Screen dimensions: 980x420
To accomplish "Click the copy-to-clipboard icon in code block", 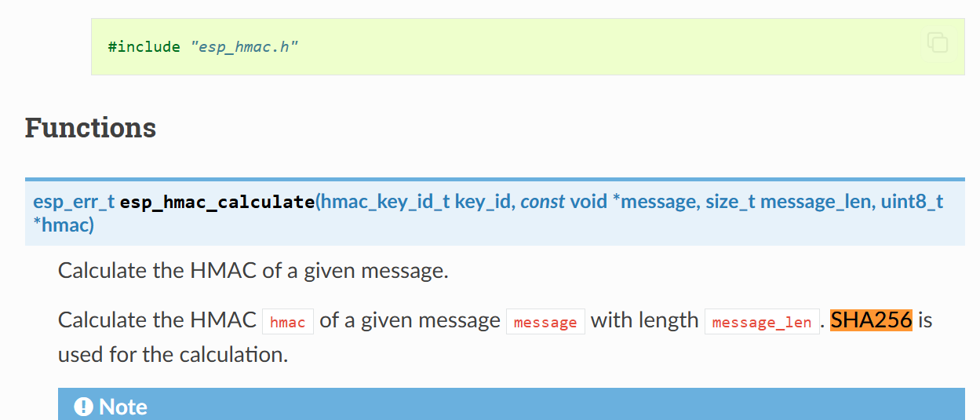I will tap(937, 42).
